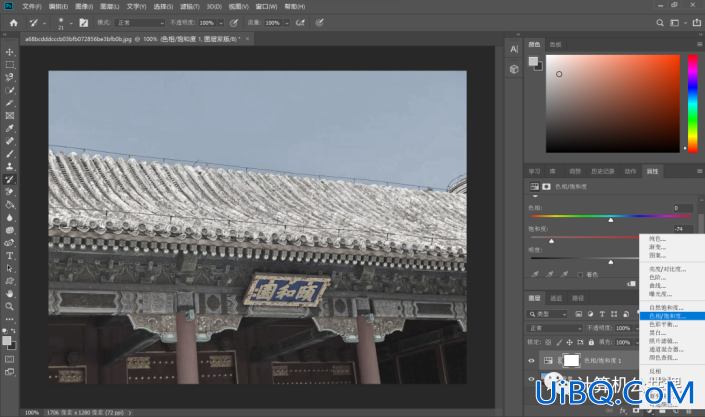Click the foreground color swatch in toolbox
Viewport: 705px width, 417px height.
coord(6,341)
